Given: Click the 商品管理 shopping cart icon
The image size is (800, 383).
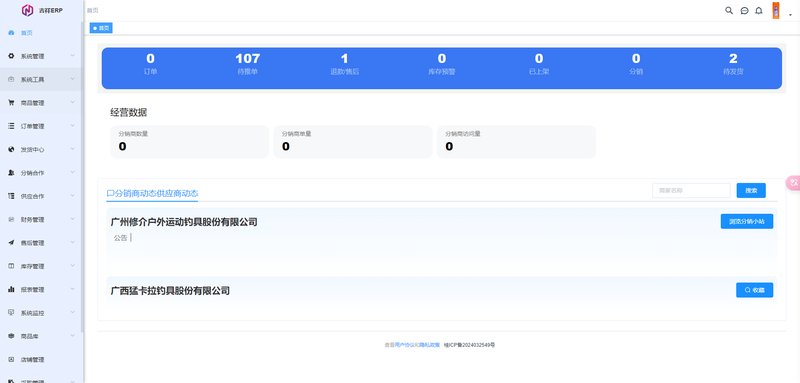Looking at the screenshot, I should 11,103.
